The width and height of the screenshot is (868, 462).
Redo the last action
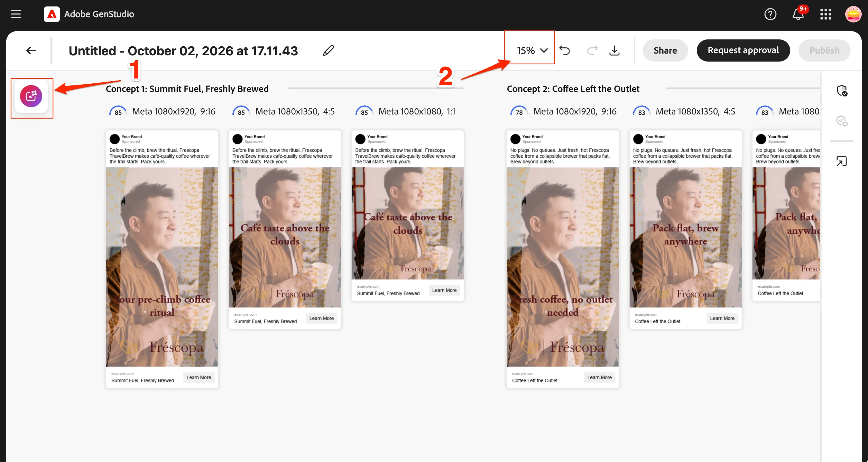point(592,50)
